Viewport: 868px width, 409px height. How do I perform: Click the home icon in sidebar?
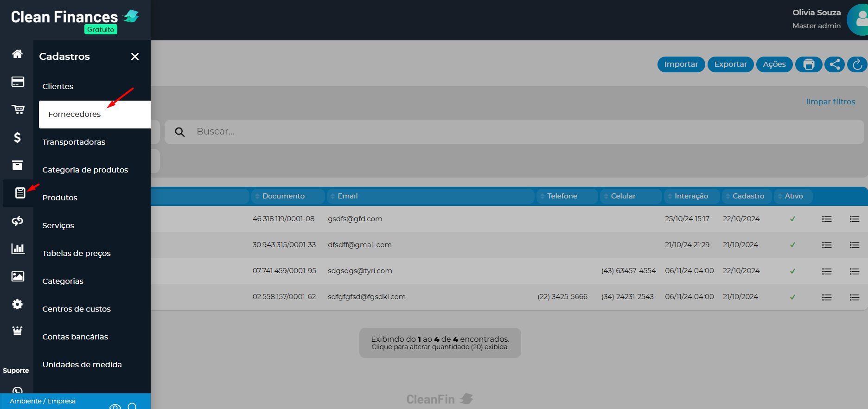(x=17, y=54)
